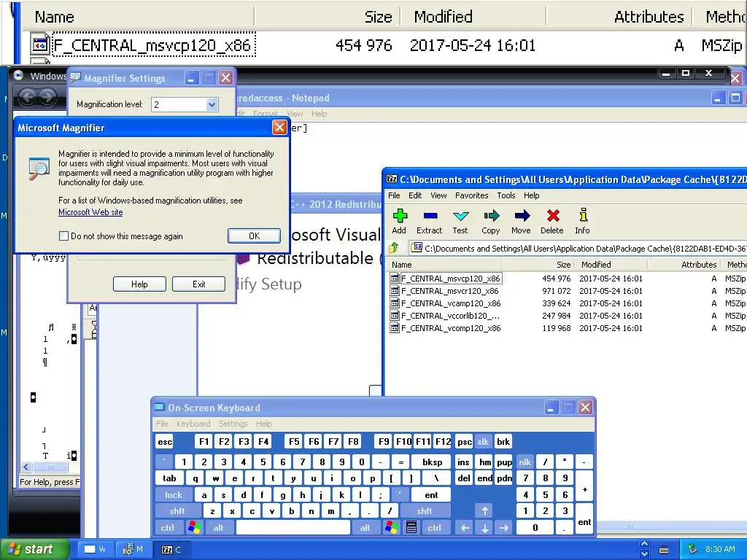This screenshot has height=560, width=747.
Task: Click the up arrow key on On-Screen Keyboard
Action: [x=485, y=511]
